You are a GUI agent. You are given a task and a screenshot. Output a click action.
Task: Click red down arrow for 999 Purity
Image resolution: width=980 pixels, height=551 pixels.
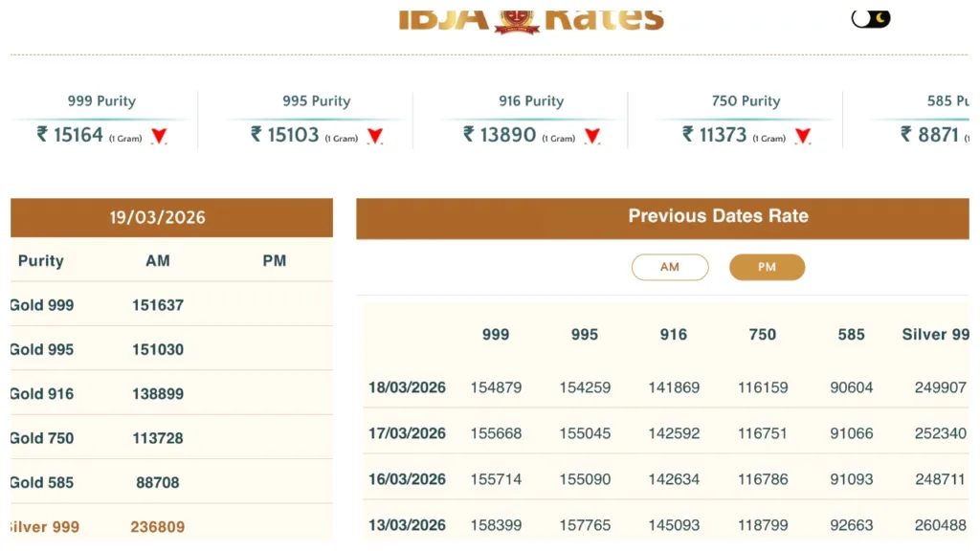click(159, 137)
